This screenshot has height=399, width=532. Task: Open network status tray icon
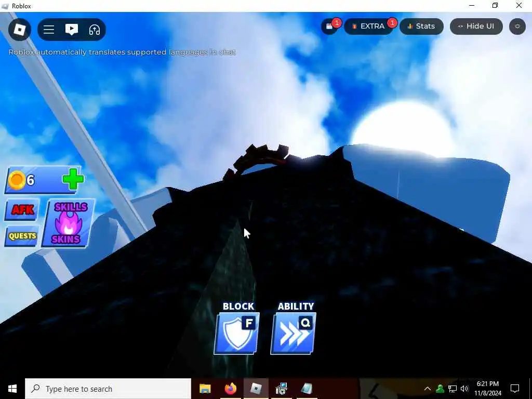453,389
